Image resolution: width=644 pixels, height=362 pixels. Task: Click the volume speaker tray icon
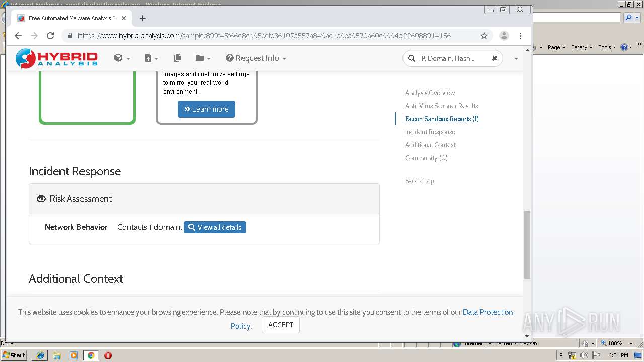[x=584, y=355]
